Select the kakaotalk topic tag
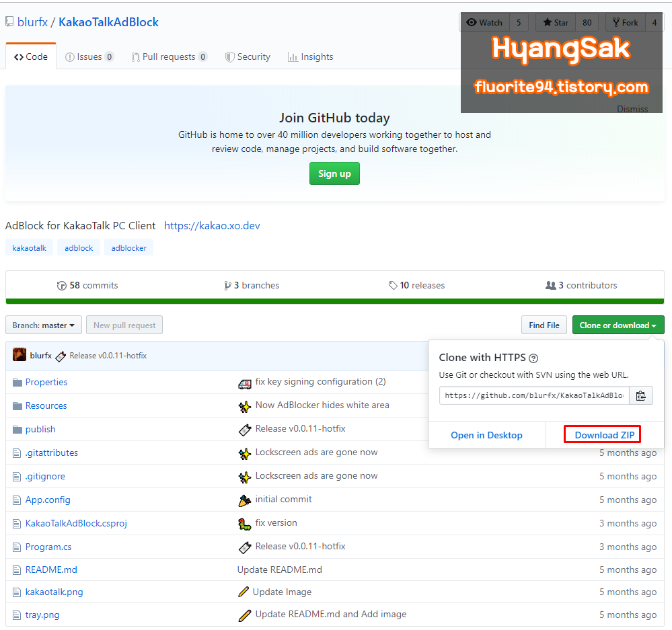Viewport: 672px width, 630px height. click(29, 248)
